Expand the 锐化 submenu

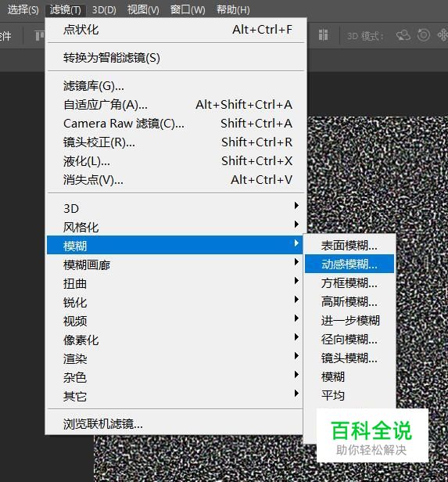click(174, 302)
